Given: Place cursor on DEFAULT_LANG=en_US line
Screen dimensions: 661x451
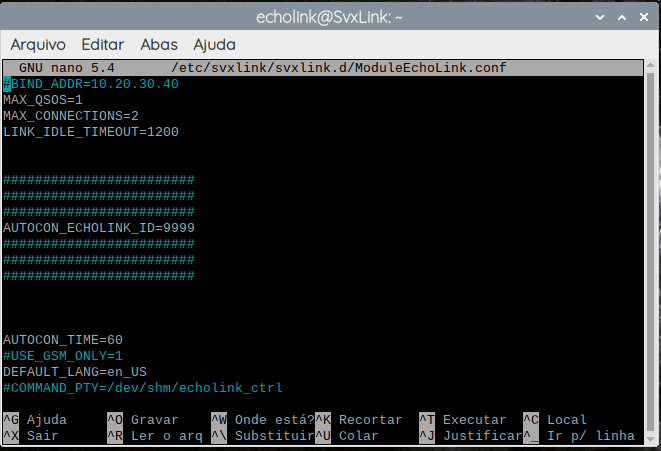Looking at the screenshot, I should (x=75, y=372).
